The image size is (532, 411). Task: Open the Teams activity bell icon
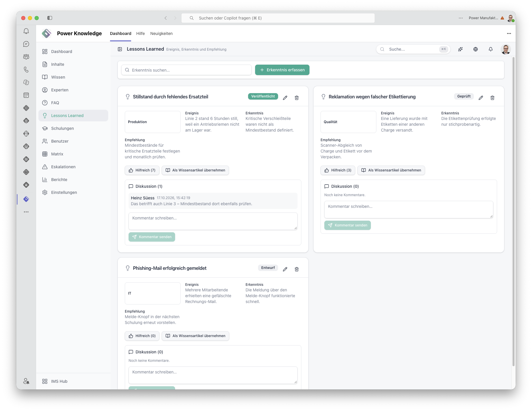(x=26, y=31)
